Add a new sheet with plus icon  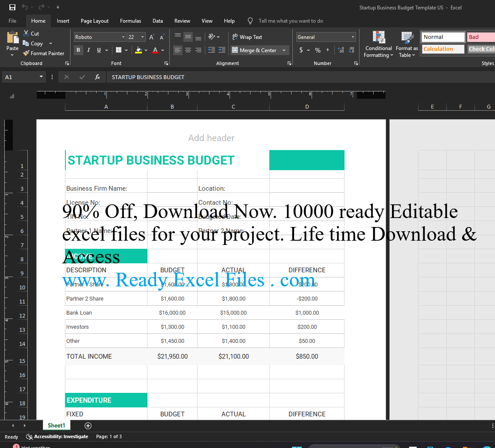(88, 426)
